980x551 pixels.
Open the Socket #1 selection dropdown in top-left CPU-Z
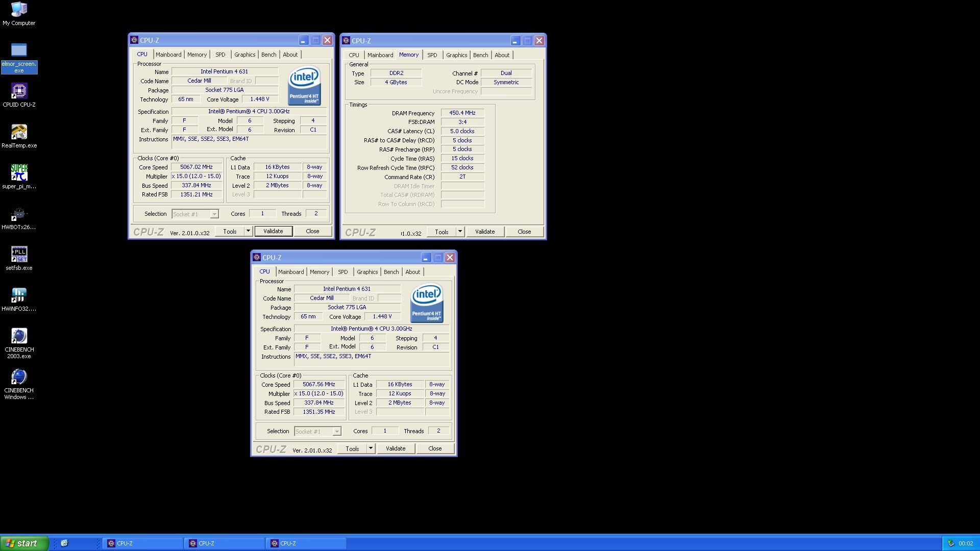[195, 214]
